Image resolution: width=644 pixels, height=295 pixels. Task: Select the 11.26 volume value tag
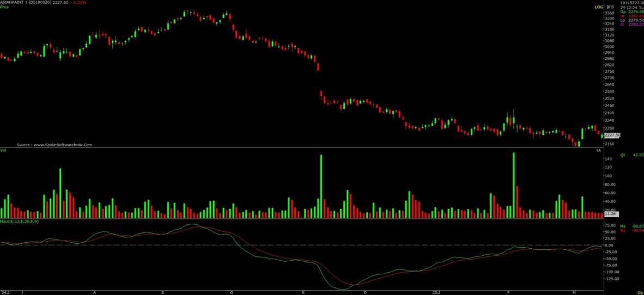(611, 214)
